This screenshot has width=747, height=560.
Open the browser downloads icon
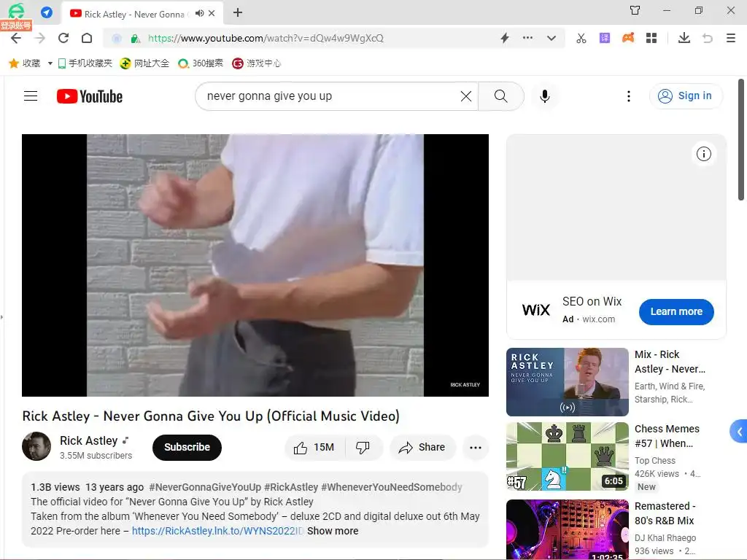684,38
